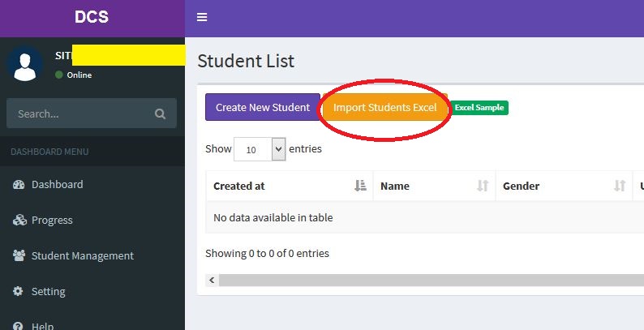644x330 pixels.
Task: Toggle sidebar with hamburger menu icon
Action: coord(202,18)
